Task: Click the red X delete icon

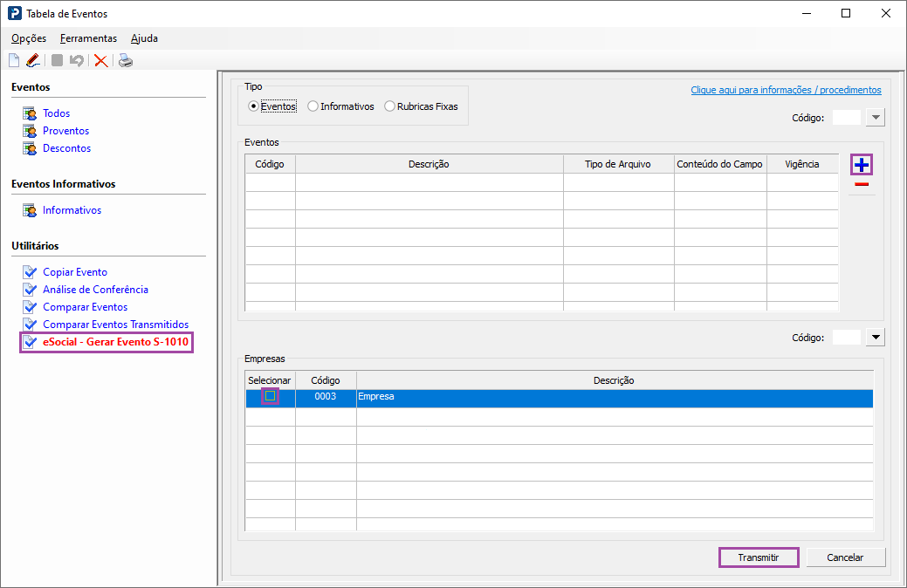Action: tap(101, 60)
